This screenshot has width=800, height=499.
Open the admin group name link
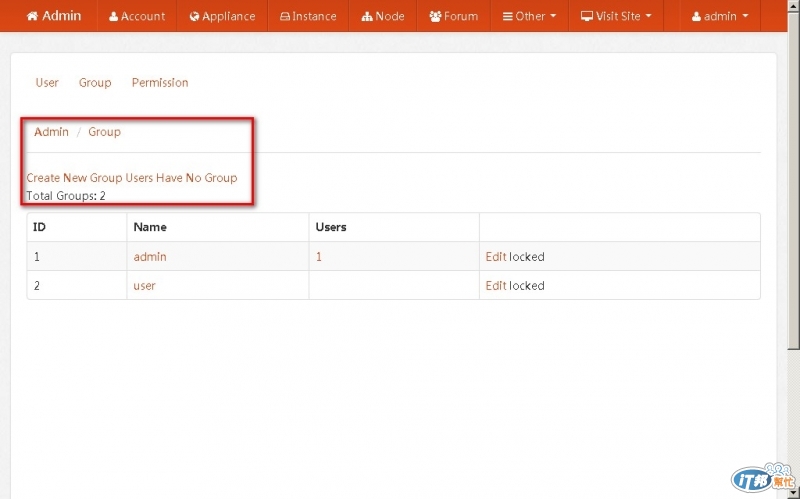coord(150,257)
